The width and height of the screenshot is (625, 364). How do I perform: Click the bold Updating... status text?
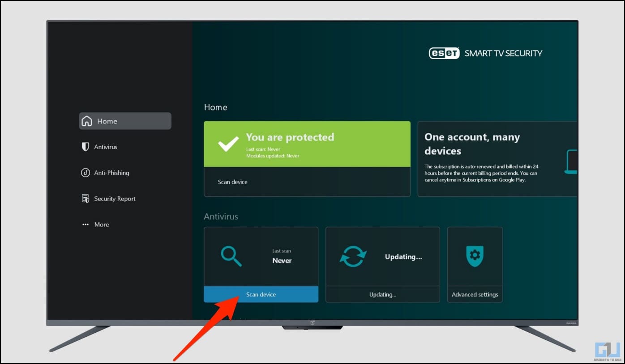(x=403, y=257)
